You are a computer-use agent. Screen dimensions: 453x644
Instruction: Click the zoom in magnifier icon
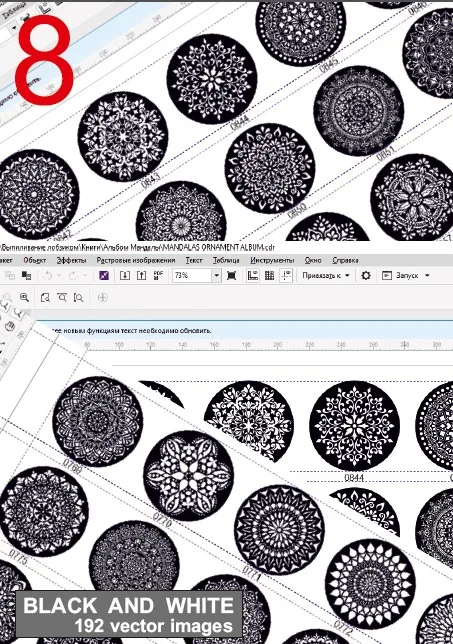(24, 297)
